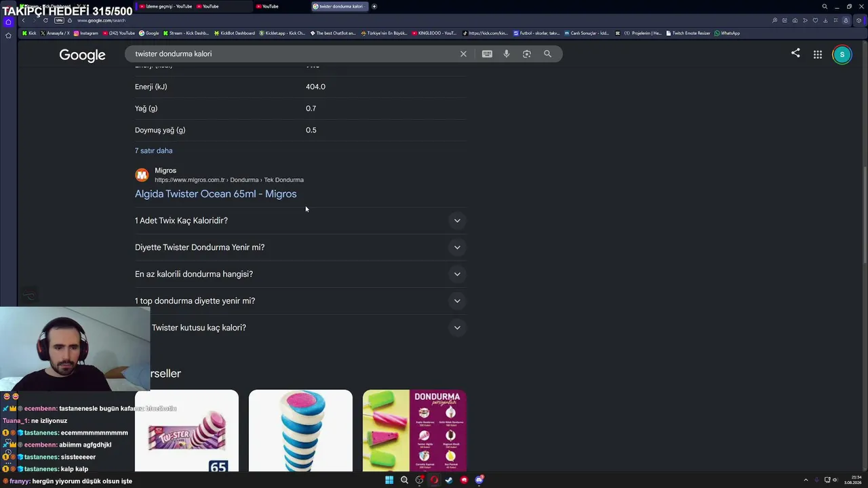Open the Instagram bookmark
The image size is (868, 488).
(x=85, y=33)
